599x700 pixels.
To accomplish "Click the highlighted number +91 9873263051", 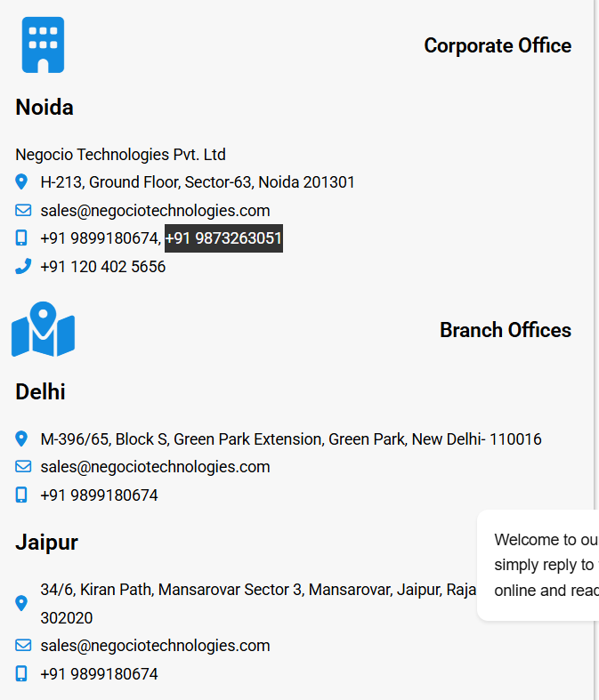I will 223,238.
